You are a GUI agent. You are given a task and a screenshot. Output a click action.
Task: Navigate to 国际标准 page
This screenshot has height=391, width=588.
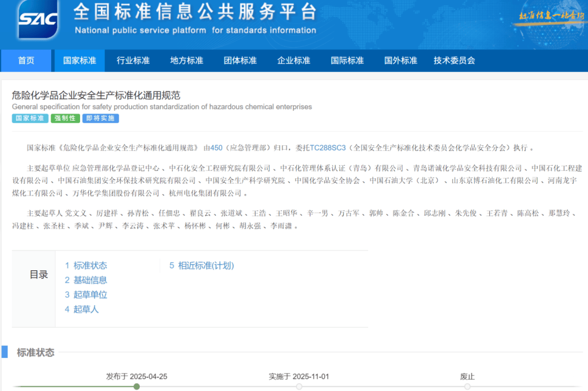tap(347, 60)
